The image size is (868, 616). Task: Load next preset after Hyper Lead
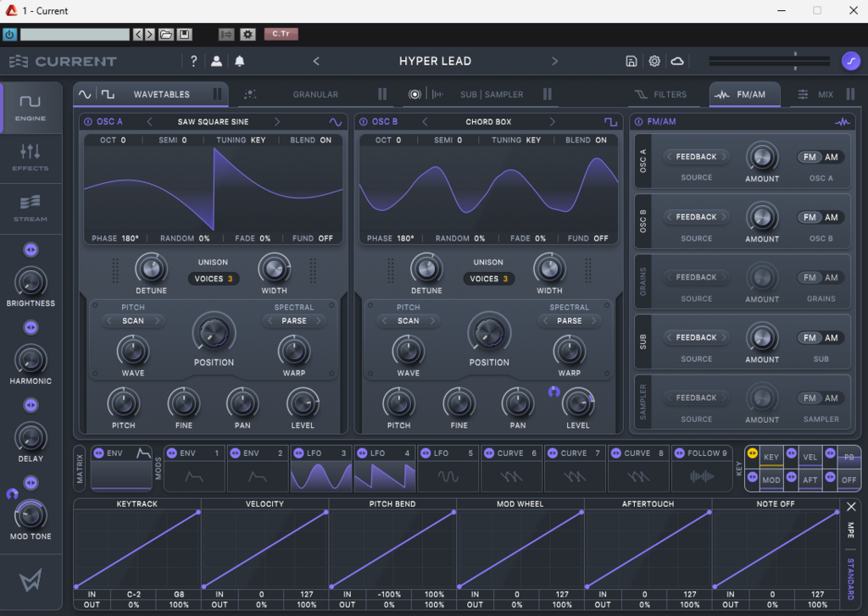tap(554, 61)
